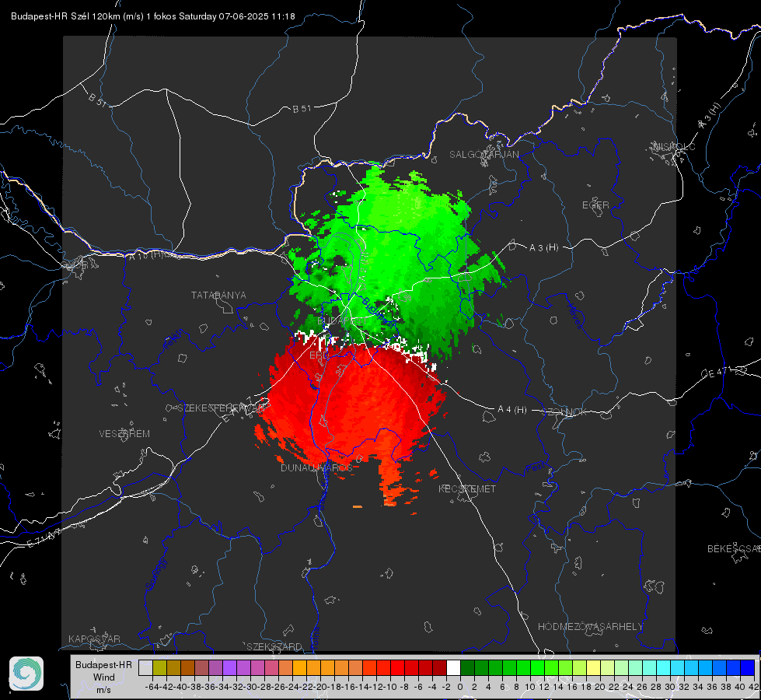Click the MISKOLC city label

(674, 146)
